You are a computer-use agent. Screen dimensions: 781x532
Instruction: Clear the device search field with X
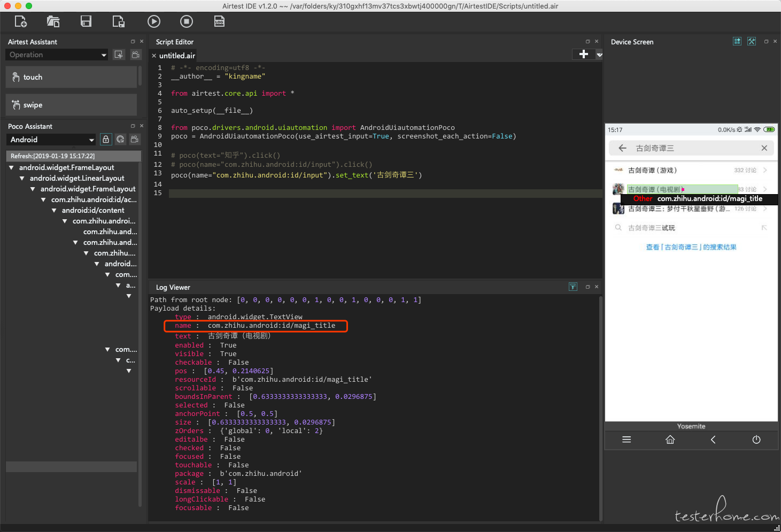[764, 148]
